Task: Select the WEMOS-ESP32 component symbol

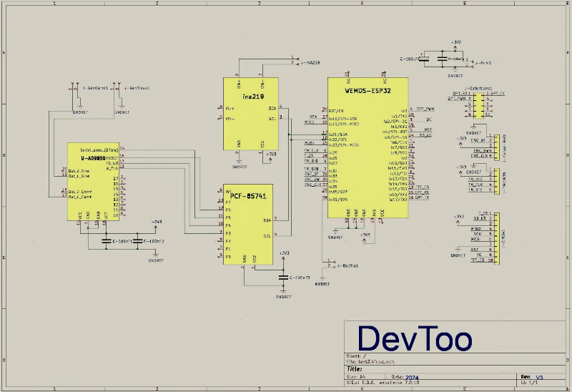Action: [368, 147]
